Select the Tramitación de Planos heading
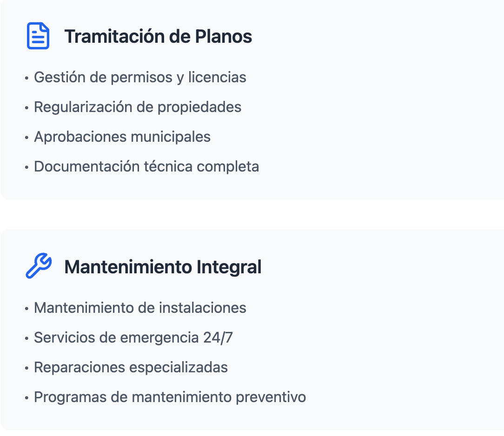The width and height of the screenshot is (504, 436). coord(158,36)
